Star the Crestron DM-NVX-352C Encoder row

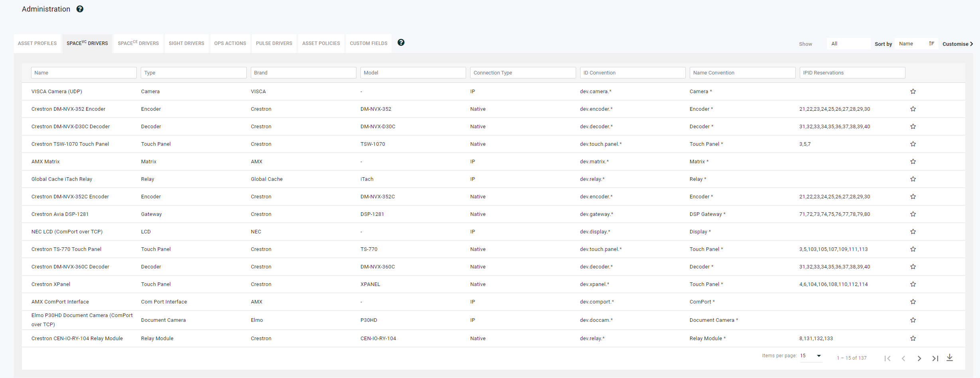coord(913,196)
